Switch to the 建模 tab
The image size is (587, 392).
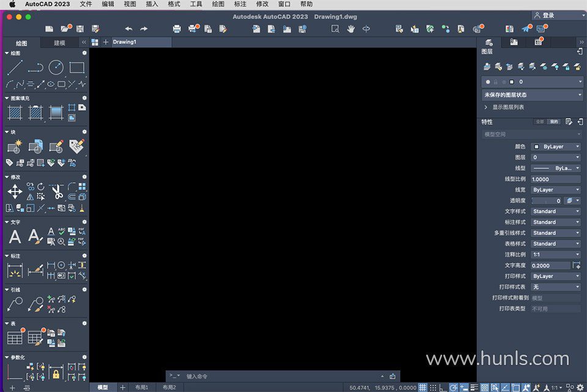(x=59, y=43)
